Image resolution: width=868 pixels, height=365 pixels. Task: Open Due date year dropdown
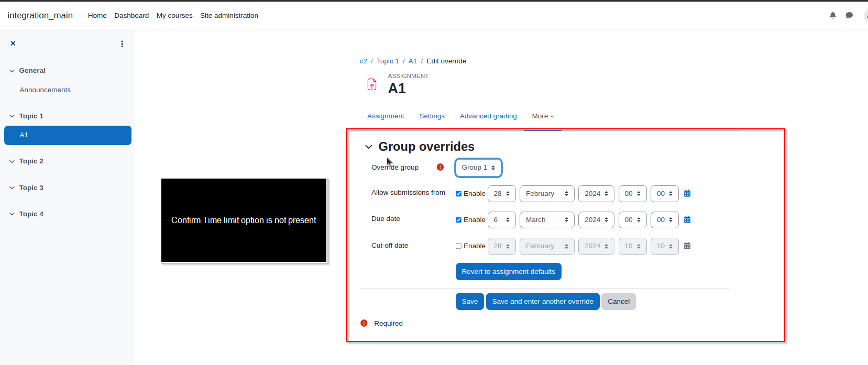[596, 220]
